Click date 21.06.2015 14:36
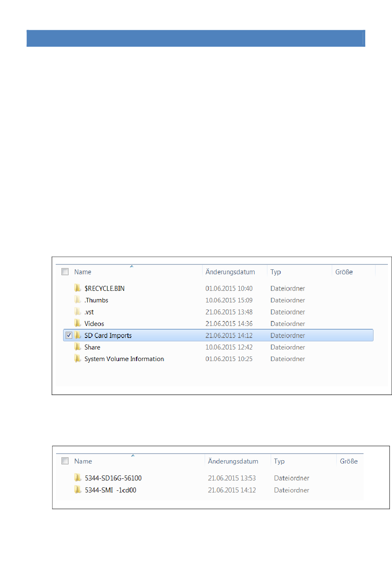Screen dimensions: 392x573 tap(229, 323)
